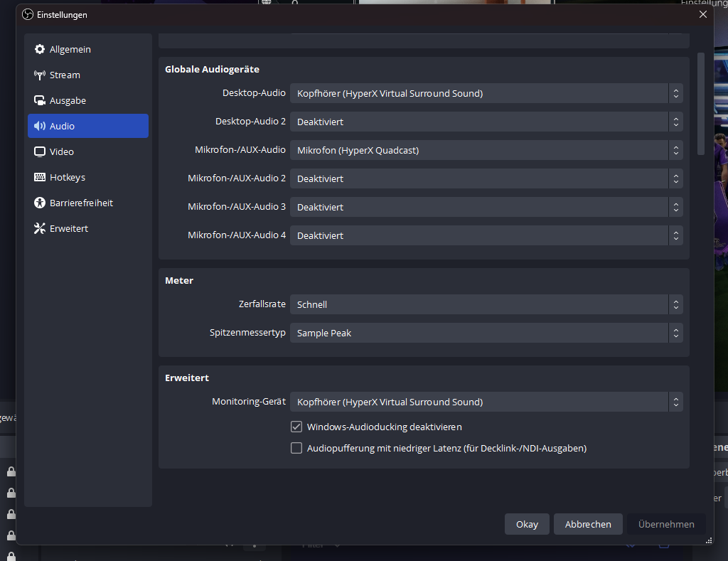This screenshot has height=561, width=728.
Task: Close the Einstellungen dialog window
Action: coord(703,14)
